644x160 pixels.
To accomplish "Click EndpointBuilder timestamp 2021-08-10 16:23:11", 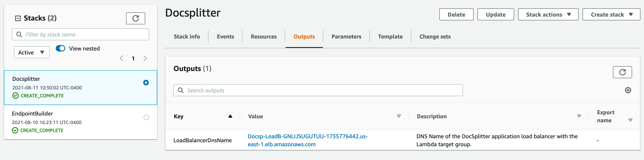I will coord(47,122).
